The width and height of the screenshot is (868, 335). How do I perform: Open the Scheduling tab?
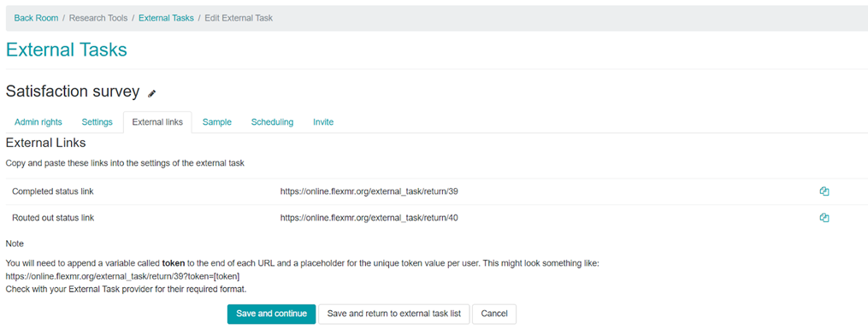pos(272,122)
